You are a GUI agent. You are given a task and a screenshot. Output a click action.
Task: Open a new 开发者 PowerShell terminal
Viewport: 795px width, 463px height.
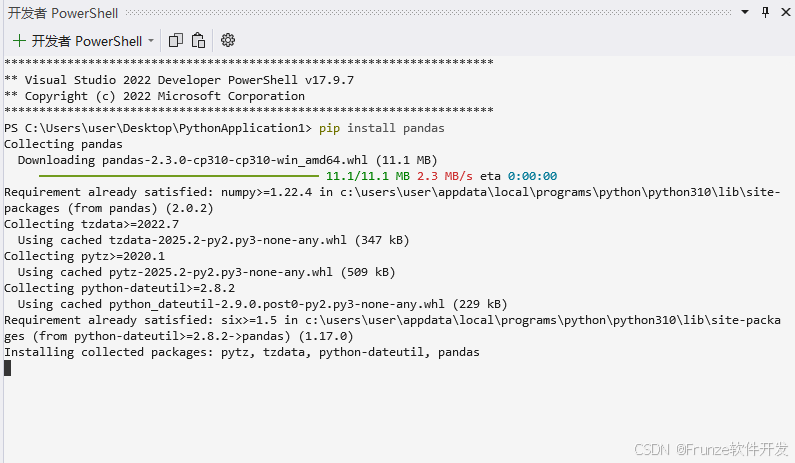coord(77,41)
